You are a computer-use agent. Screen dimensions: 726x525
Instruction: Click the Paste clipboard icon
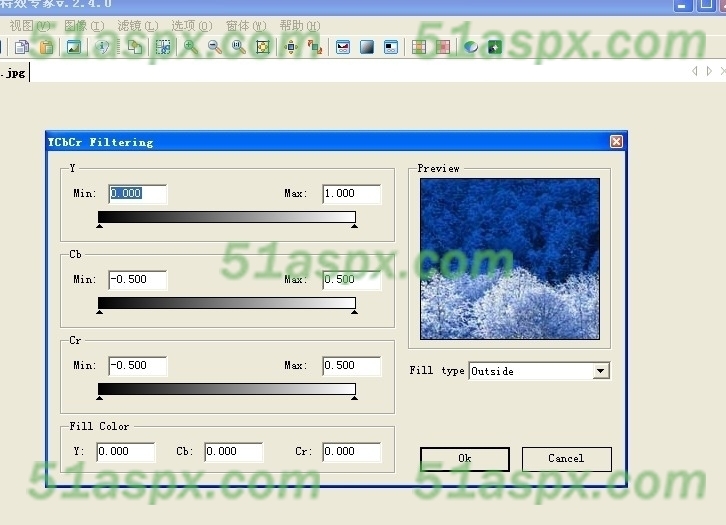[x=46, y=47]
